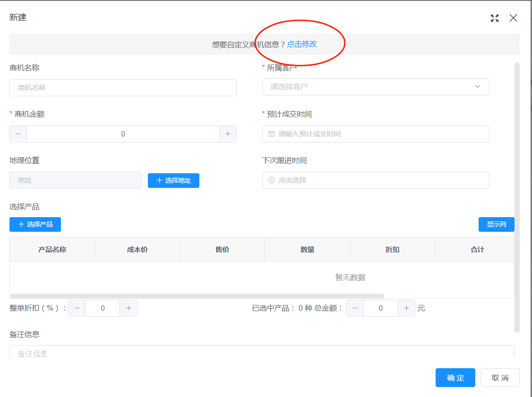This screenshot has height=397, width=532.
Task: Increase 总金额 using plus button
Action: 406,308
